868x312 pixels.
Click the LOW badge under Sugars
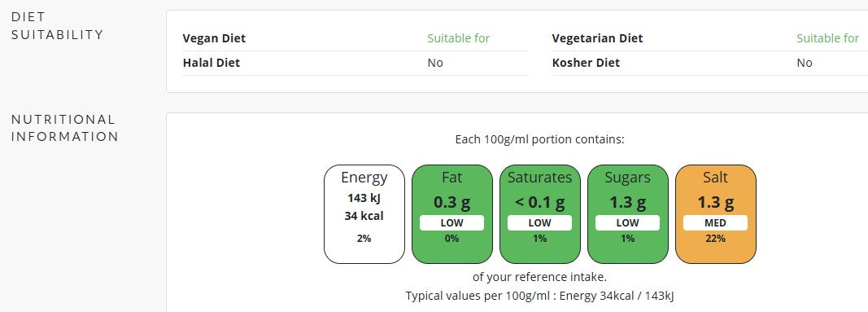[x=628, y=222]
